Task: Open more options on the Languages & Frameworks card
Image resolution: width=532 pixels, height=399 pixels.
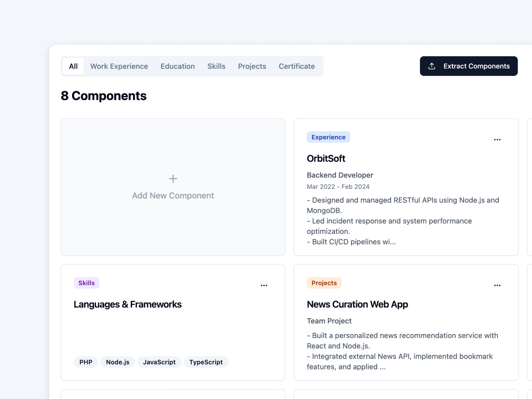Action: (264, 285)
